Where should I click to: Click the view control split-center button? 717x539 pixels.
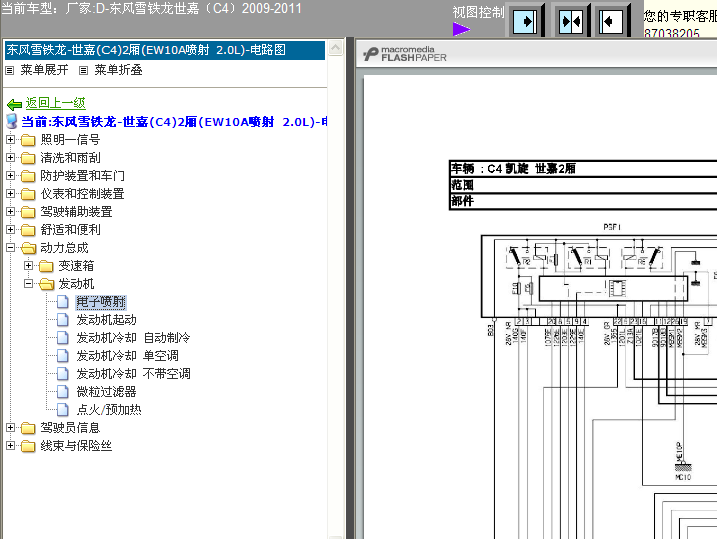571,21
